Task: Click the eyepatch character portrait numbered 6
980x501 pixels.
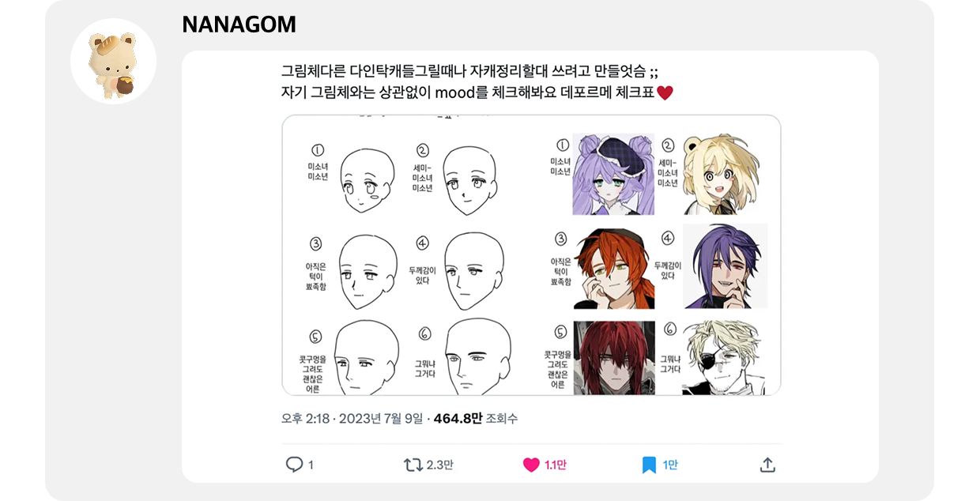Action: pyautogui.click(x=723, y=357)
